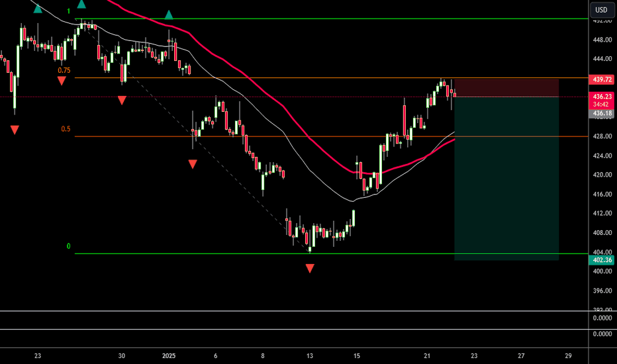Screen dimensions: 617x364
Task: Click the red down triangle under the 0.75 label
Action: pyautogui.click(x=62, y=81)
